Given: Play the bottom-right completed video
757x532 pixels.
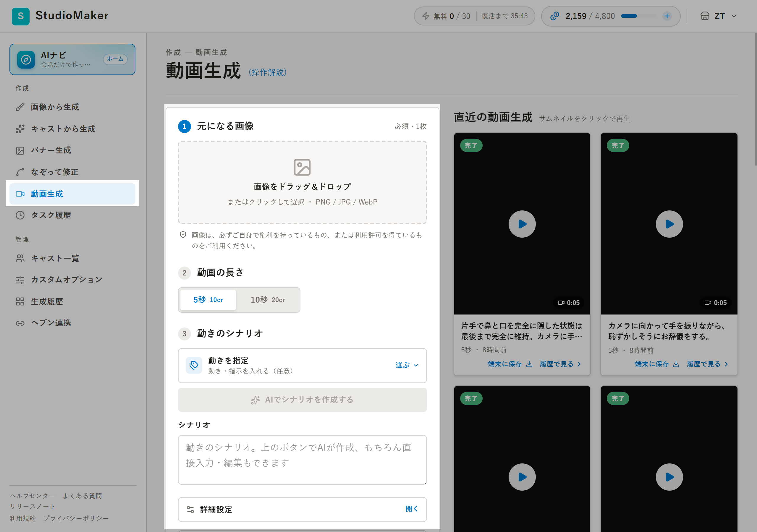Looking at the screenshot, I should click(x=669, y=477).
